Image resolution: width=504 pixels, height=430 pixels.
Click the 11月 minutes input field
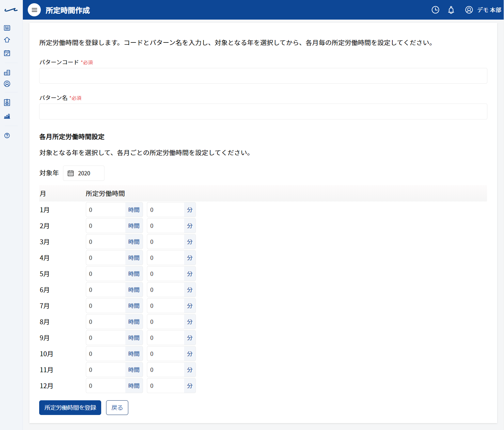pos(165,370)
